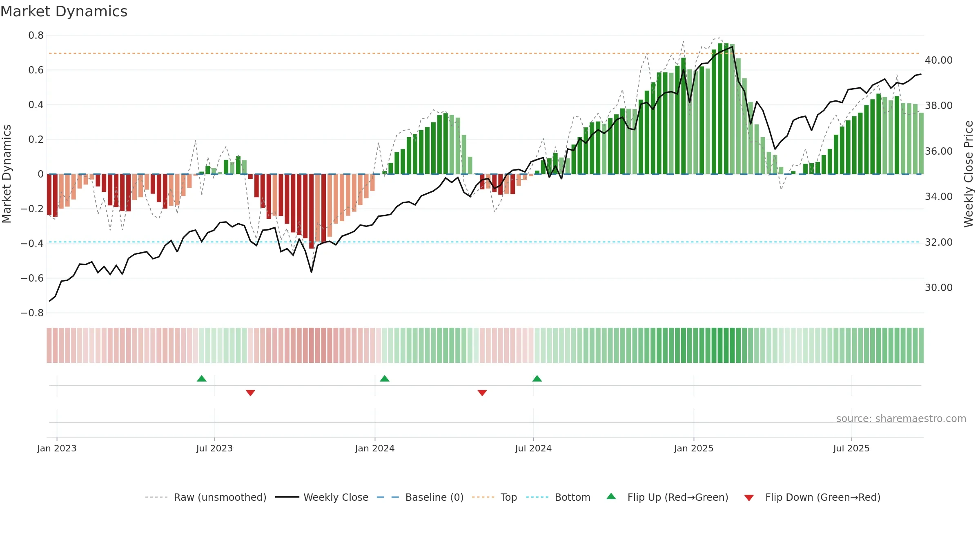This screenshot has height=551, width=980.
Task: Select the flip-down marker around May 2024
Action: point(482,393)
